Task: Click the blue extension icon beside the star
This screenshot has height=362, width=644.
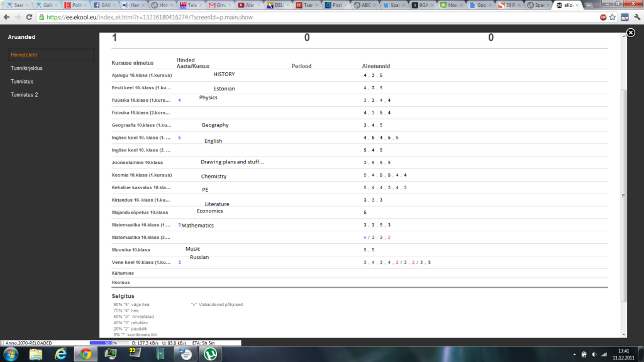Action: [625, 17]
